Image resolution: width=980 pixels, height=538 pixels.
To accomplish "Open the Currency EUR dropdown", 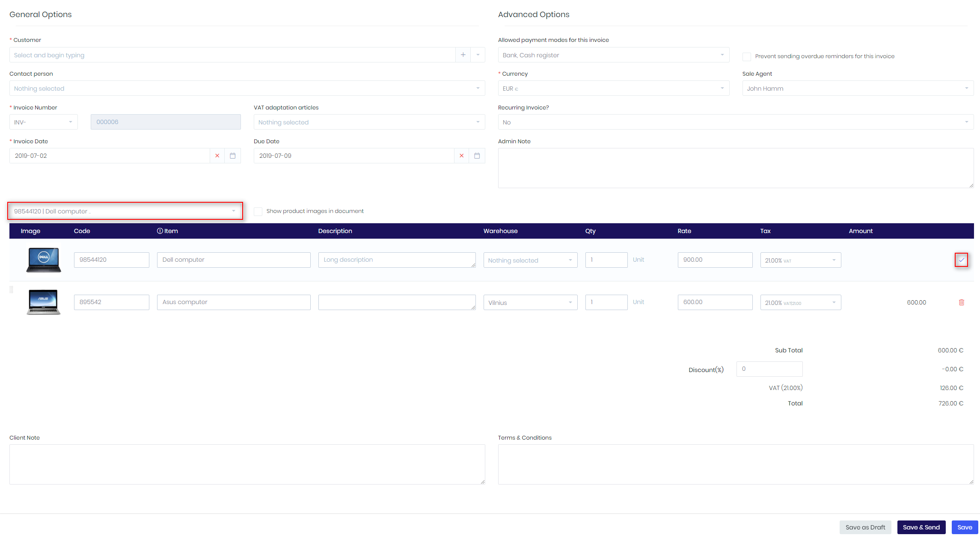I will [x=613, y=89].
